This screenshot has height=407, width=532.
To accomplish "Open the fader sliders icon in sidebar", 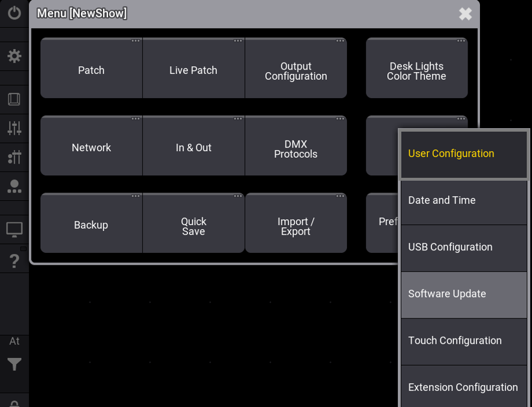I will pos(14,128).
